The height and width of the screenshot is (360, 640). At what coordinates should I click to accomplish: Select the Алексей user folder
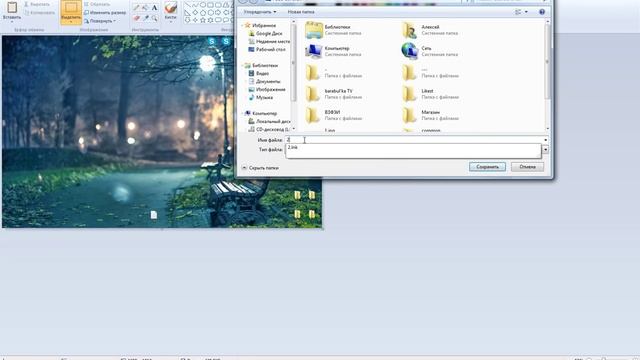[x=431, y=30]
